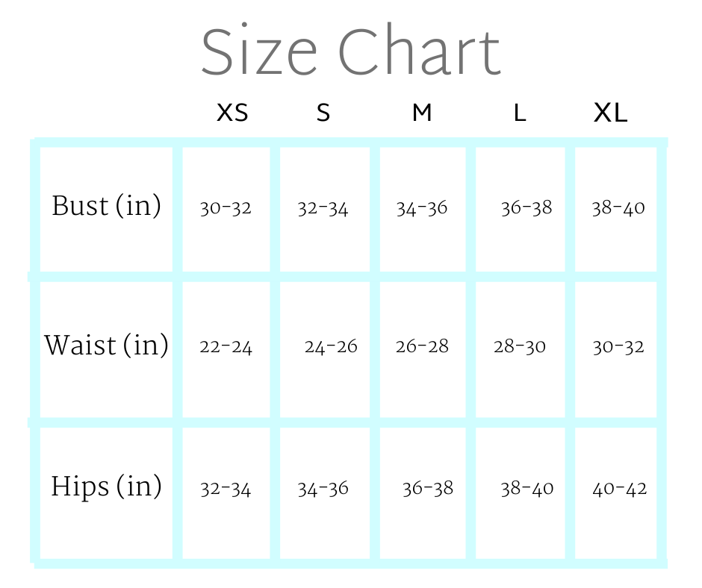
Task: Select the S size header
Action: 323,113
